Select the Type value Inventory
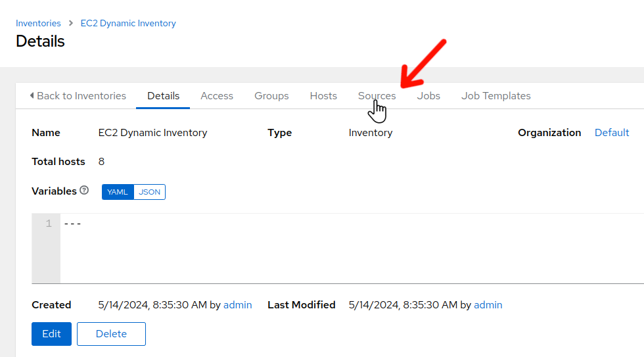The height and width of the screenshot is (357, 644). pyautogui.click(x=371, y=133)
